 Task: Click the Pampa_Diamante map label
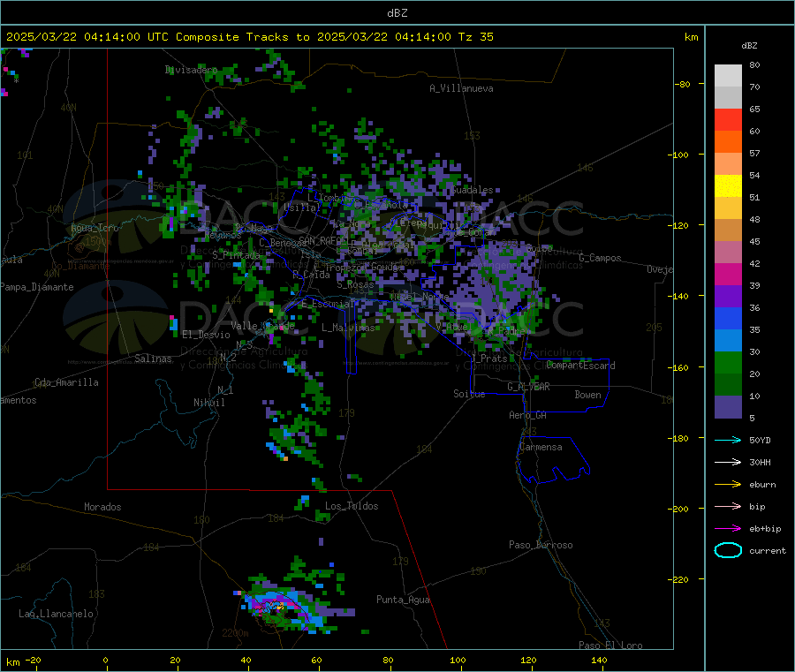[x=36, y=287]
